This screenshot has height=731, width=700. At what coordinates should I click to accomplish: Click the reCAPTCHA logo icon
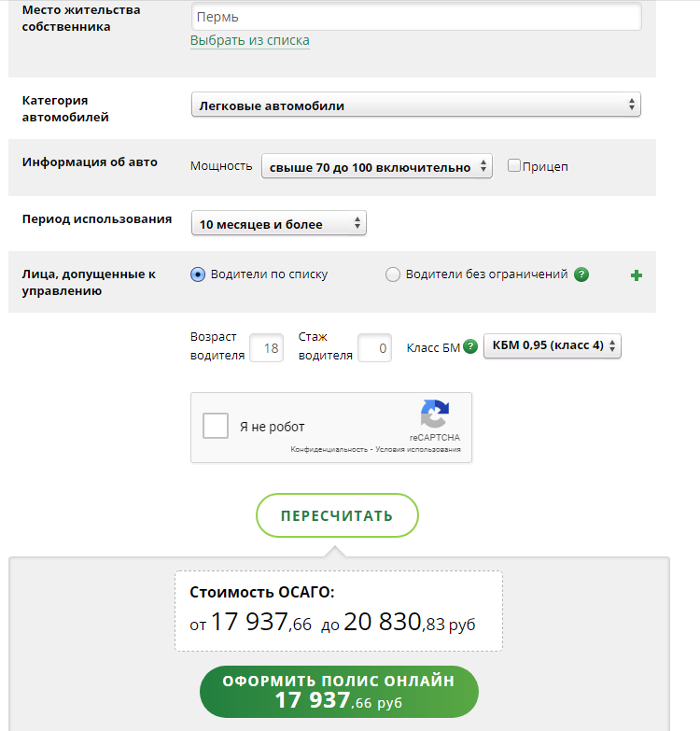[434, 414]
